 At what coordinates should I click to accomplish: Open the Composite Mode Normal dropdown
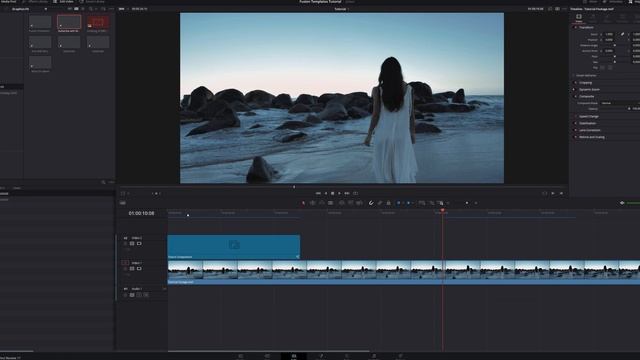pos(620,103)
